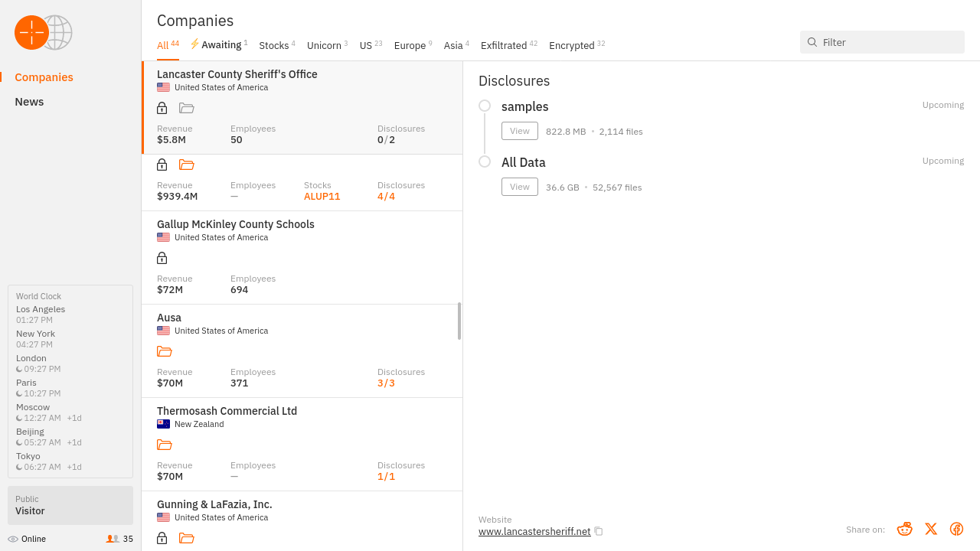View the All Data disclosure
Viewport: 980px width, 551px height.
(519, 187)
